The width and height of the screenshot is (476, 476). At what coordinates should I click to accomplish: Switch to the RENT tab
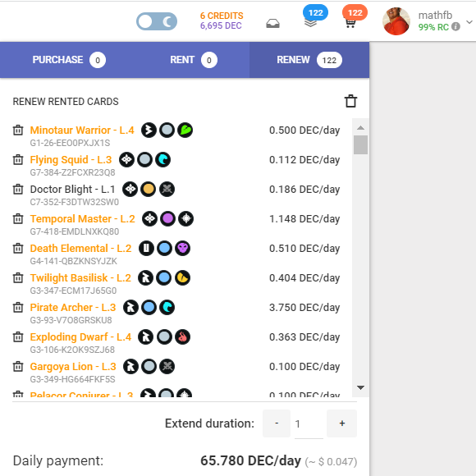coord(194,60)
